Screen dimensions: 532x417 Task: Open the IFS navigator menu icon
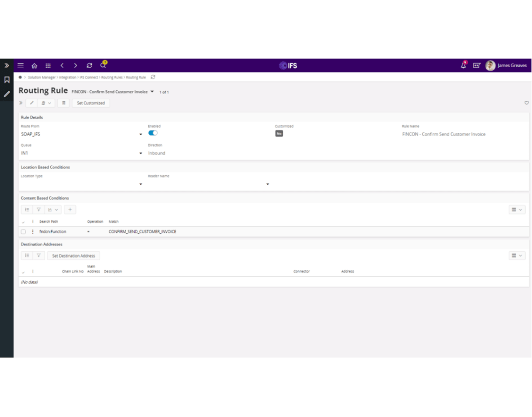(21, 65)
